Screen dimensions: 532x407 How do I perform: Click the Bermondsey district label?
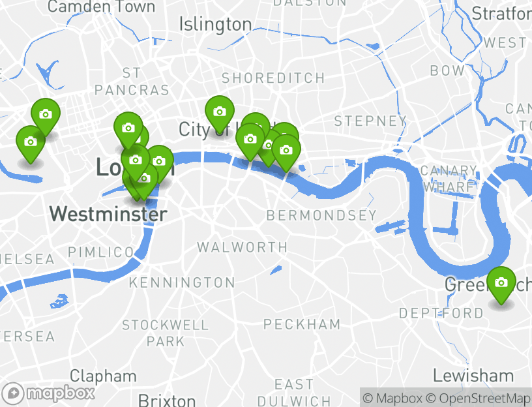[321, 215]
